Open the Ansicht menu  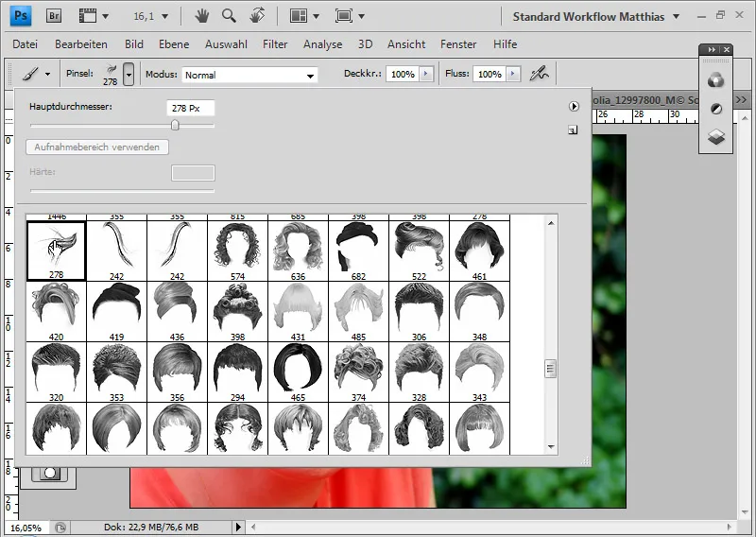tap(406, 44)
